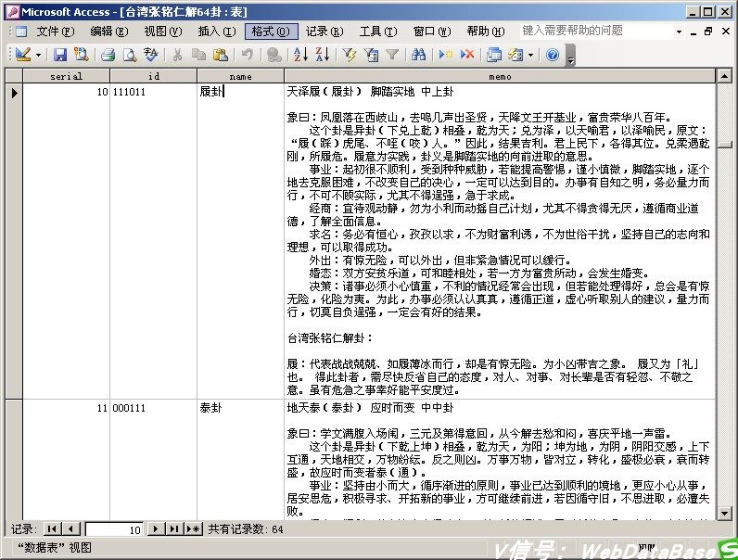The height and width of the screenshot is (560, 738).
Task: Go to the first record button
Action: click(52, 529)
